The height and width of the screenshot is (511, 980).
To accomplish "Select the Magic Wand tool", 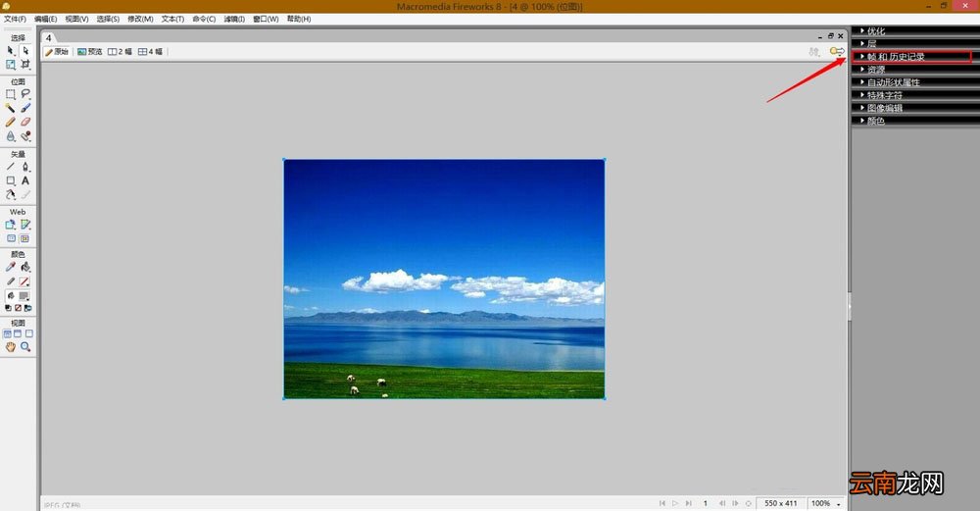I will [x=11, y=108].
